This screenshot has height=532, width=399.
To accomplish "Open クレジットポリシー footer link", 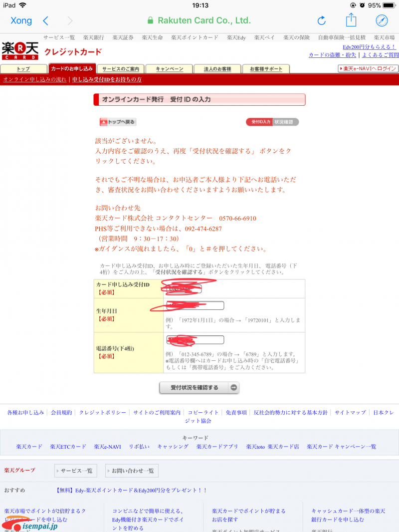I will point(102,413).
